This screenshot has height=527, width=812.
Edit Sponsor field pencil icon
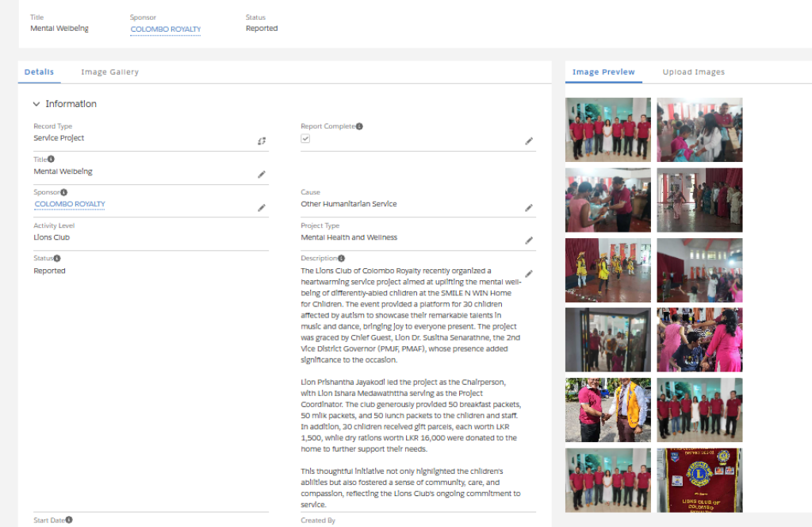(x=262, y=208)
